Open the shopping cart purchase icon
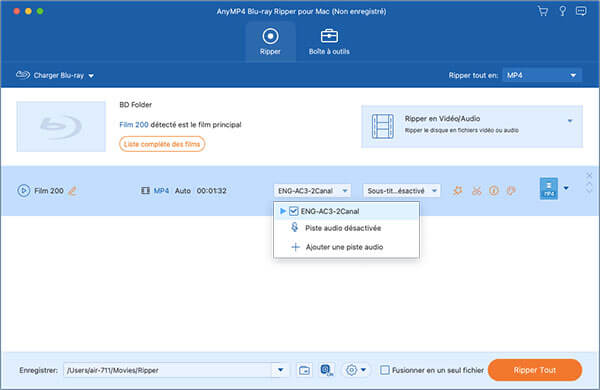The image size is (600, 390). click(543, 11)
